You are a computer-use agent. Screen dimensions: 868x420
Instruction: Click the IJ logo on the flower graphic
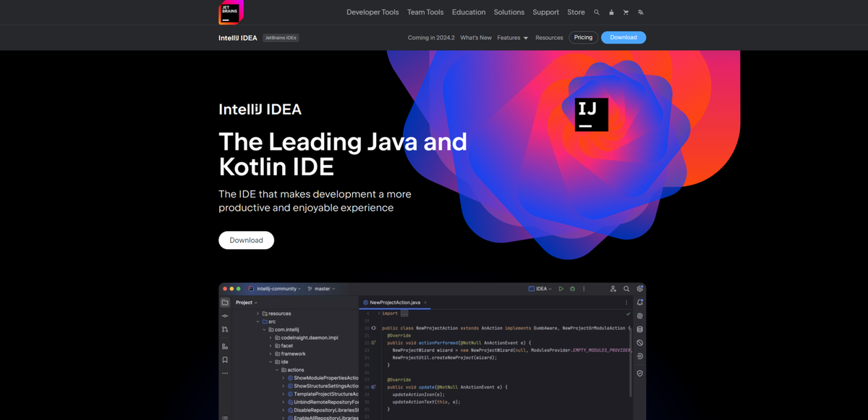[591, 114]
